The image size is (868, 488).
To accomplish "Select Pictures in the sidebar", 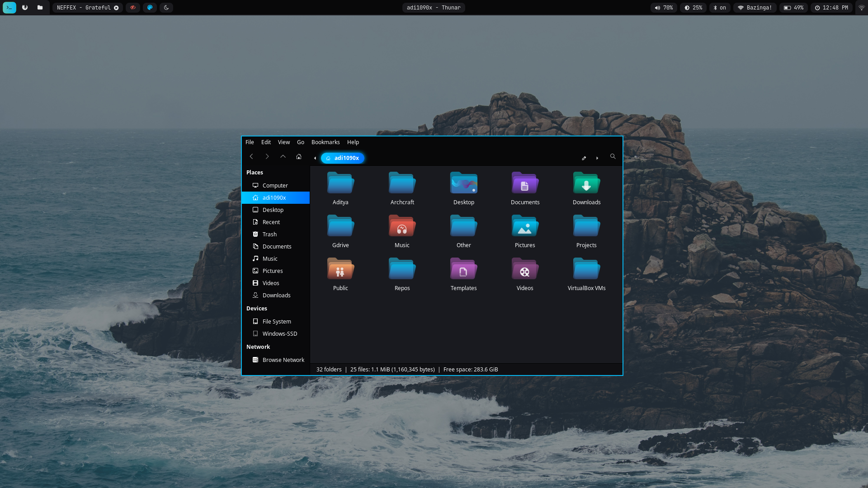I will click(276, 271).
